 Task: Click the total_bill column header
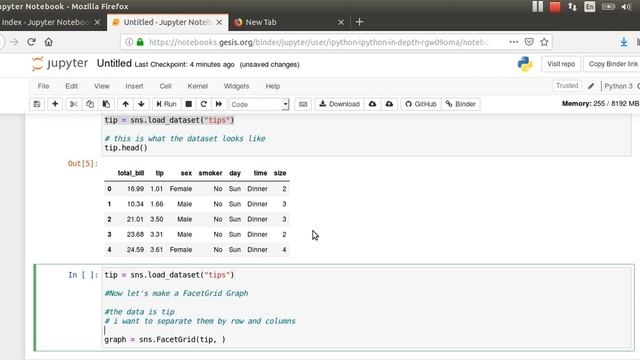click(131, 173)
